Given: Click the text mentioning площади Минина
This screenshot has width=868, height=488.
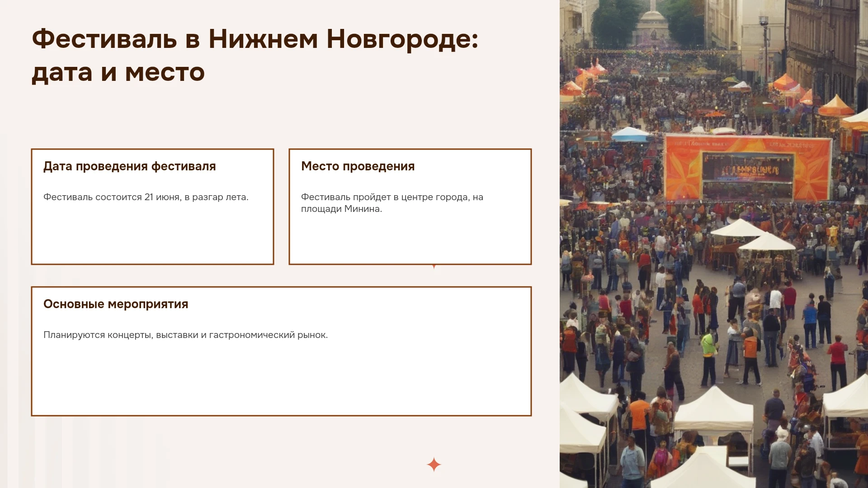Looking at the screenshot, I should (392, 203).
